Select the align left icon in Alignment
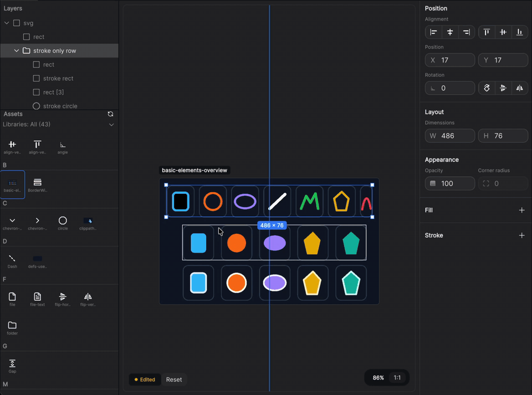The width and height of the screenshot is (532, 395). [433, 32]
